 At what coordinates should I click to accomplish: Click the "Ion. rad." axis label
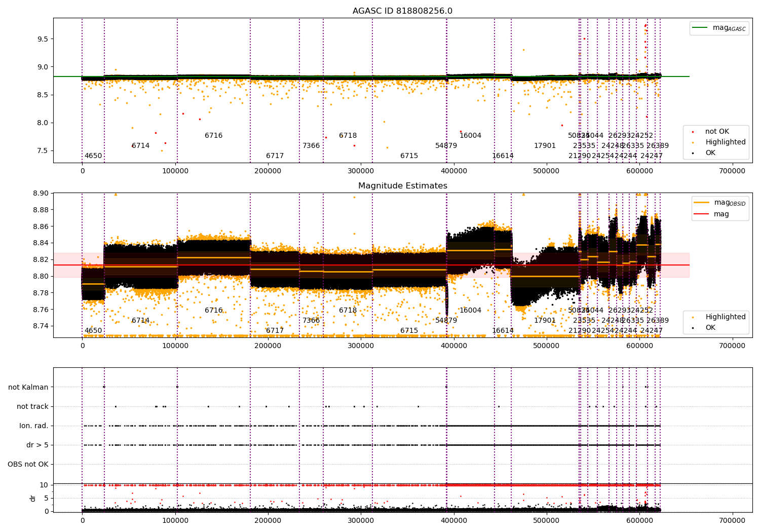click(x=34, y=426)
